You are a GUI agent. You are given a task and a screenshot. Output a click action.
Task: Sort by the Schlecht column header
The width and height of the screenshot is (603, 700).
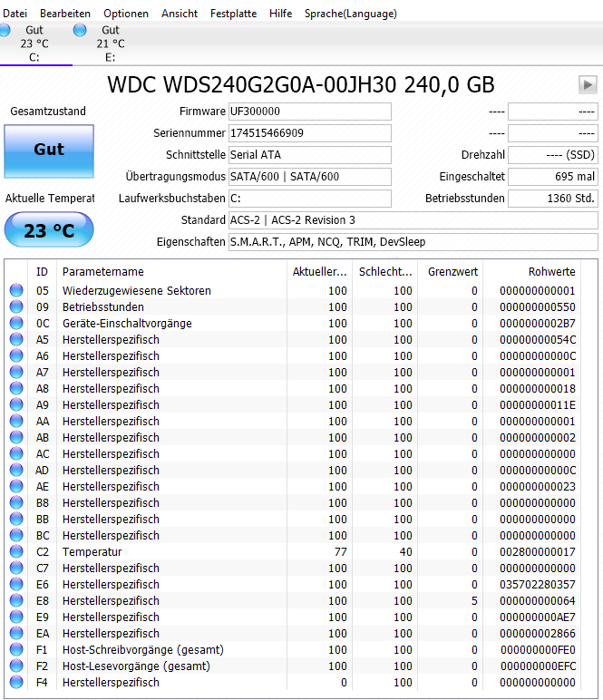[385, 271]
